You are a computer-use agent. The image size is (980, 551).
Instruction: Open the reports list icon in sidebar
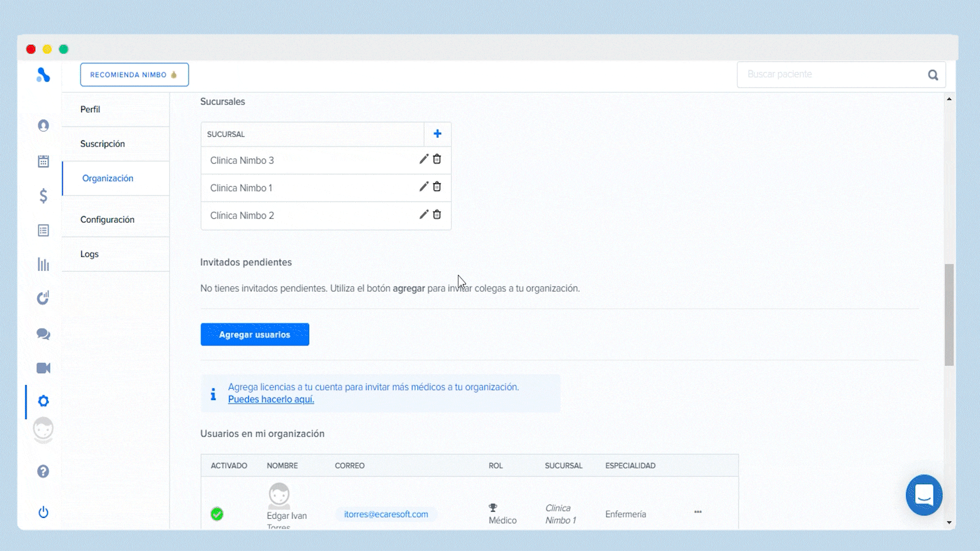point(43,230)
